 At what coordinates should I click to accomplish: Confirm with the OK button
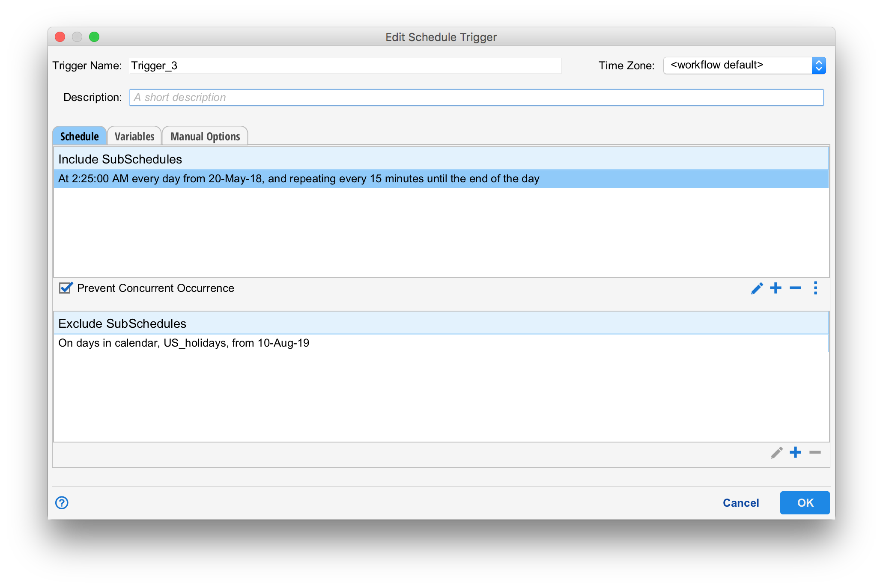[x=805, y=503]
